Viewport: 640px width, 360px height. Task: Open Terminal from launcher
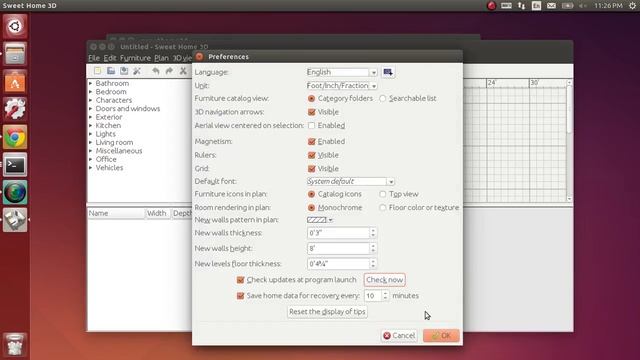pyautogui.click(x=15, y=165)
